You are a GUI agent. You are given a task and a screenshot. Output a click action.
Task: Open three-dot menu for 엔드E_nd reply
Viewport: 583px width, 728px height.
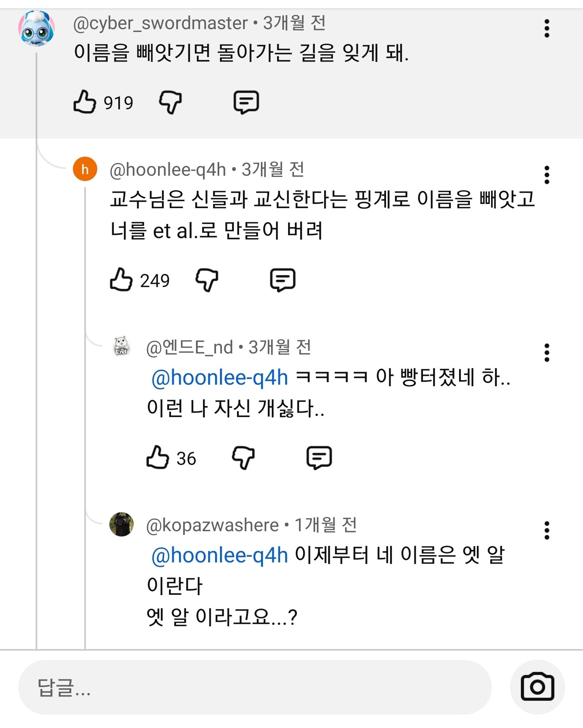547,353
